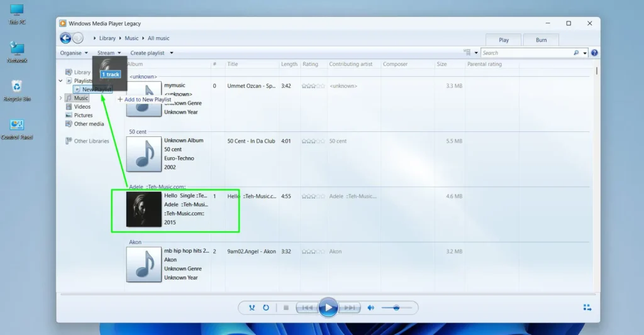Sort by the Rating column header
The height and width of the screenshot is (335, 644).
pyautogui.click(x=310, y=64)
